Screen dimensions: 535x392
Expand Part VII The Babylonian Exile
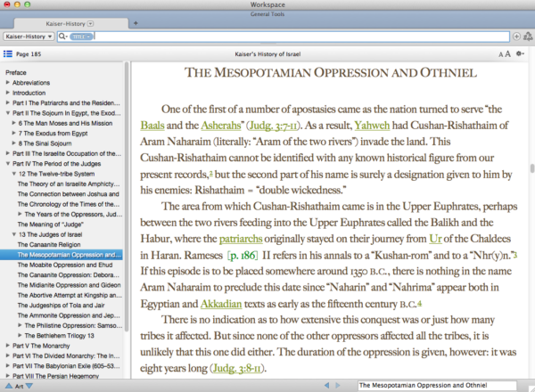[x=7, y=366]
